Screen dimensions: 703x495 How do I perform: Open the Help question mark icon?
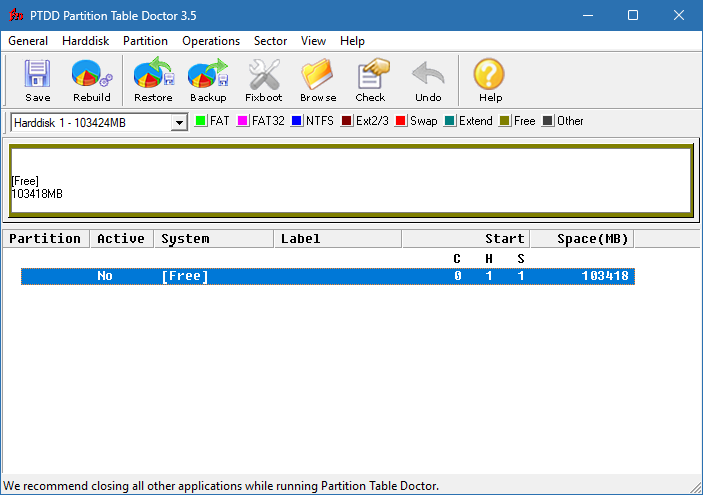pos(489,74)
